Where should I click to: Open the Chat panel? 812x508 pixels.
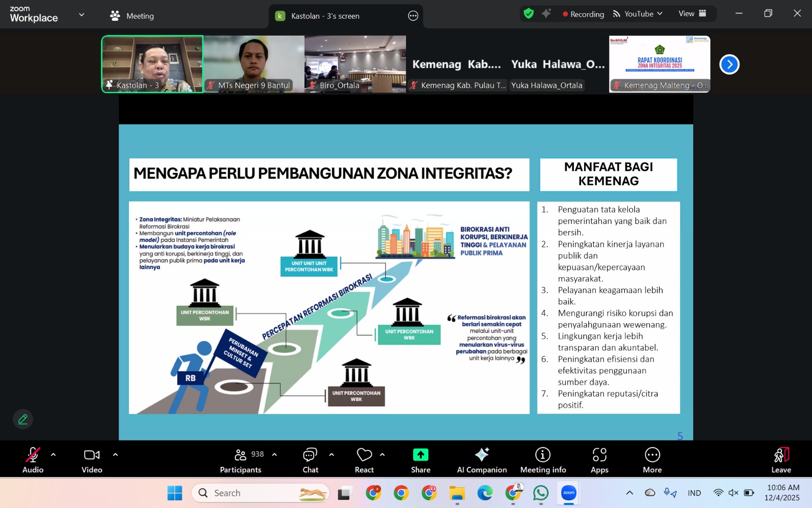tap(310, 459)
